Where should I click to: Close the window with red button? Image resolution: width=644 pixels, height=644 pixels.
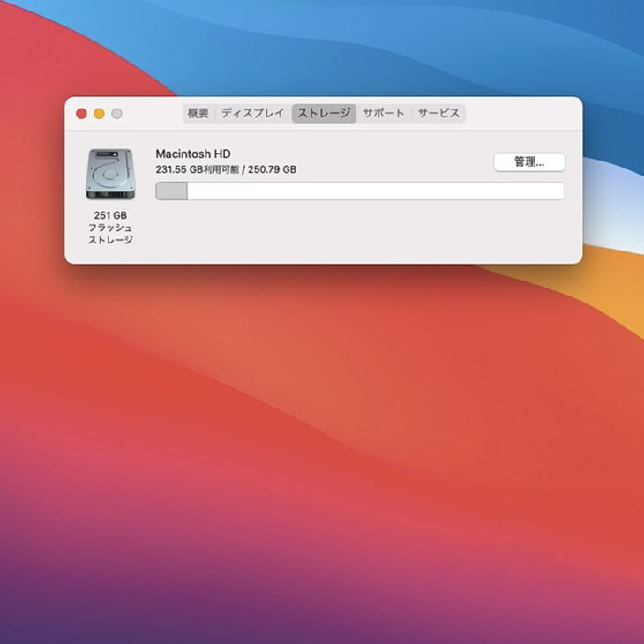[81, 114]
